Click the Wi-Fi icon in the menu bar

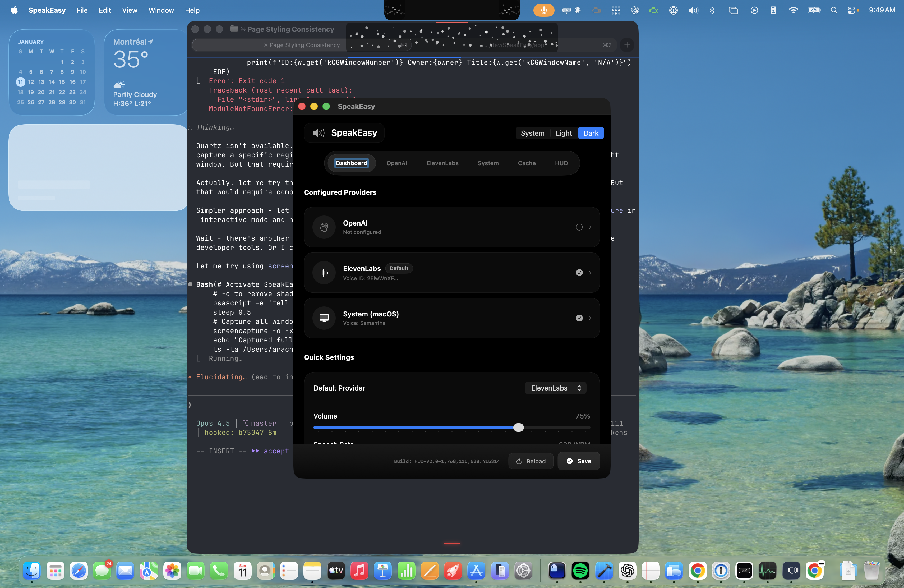(793, 10)
